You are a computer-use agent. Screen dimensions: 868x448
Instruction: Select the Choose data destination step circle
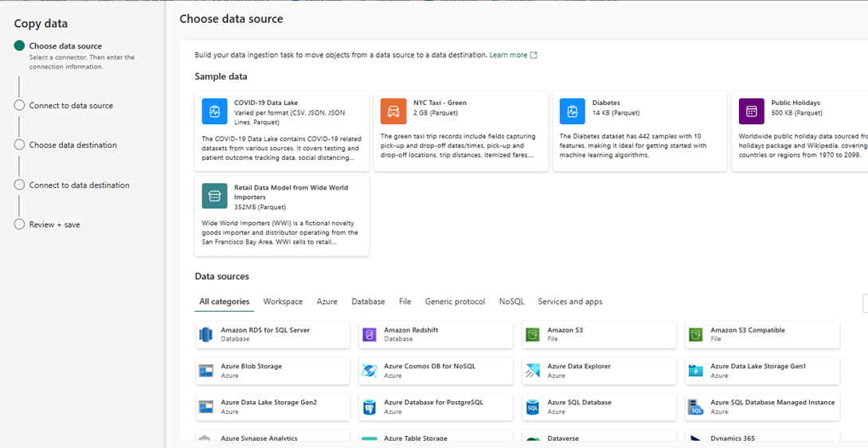coord(19,145)
